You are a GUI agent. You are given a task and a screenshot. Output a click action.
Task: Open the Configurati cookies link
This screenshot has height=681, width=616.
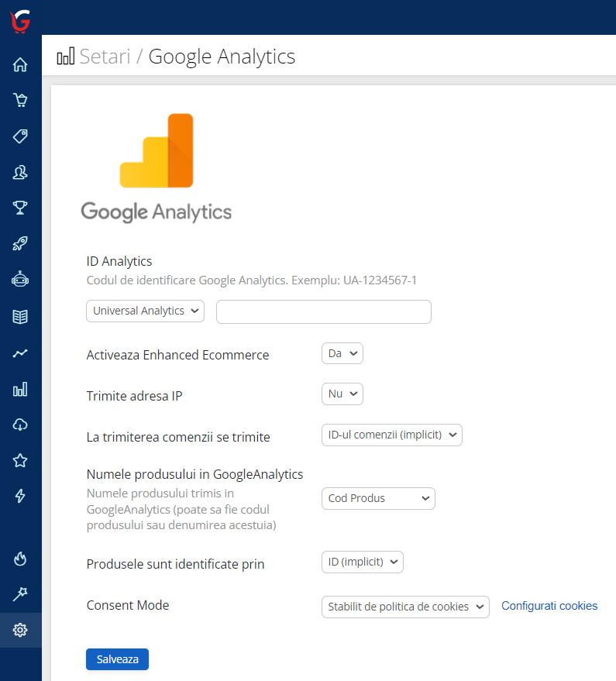549,606
